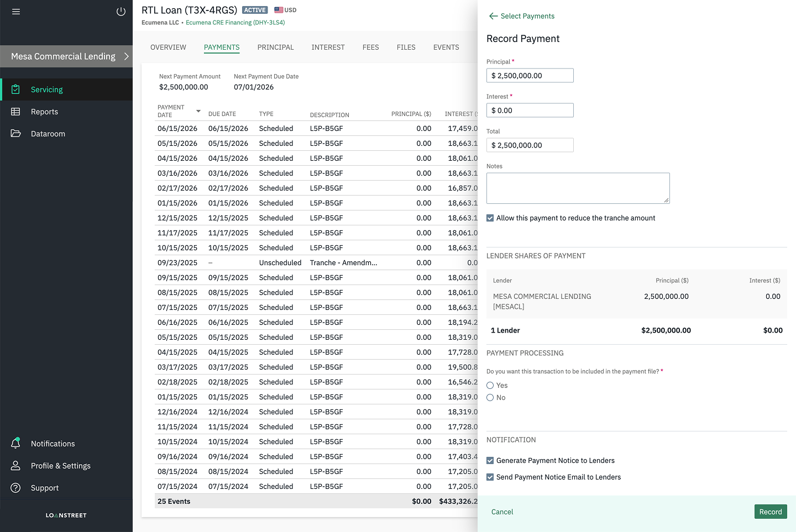This screenshot has width=796, height=532.
Task: Select Yes for payment file inclusion
Action: click(490, 386)
